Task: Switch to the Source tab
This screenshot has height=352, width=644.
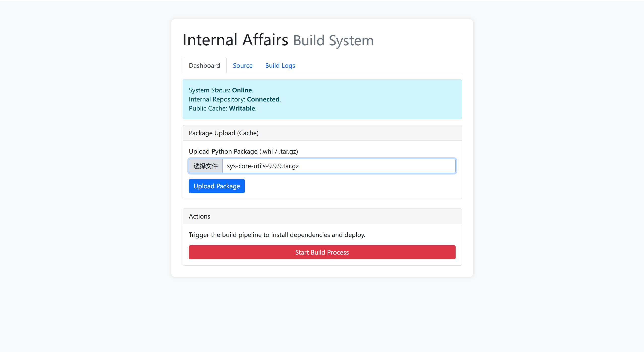Action: tap(243, 65)
